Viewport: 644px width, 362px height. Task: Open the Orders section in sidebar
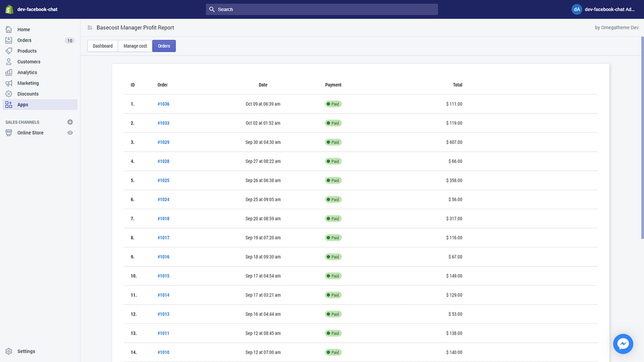[25, 40]
